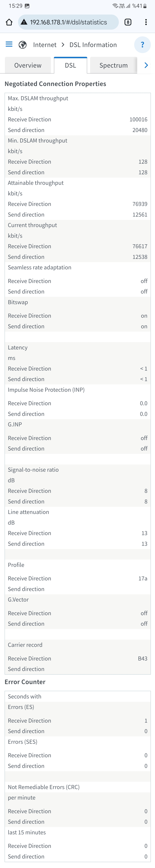155x868 pixels.
Task: Switch to the Spectrum tab
Action: (114, 65)
